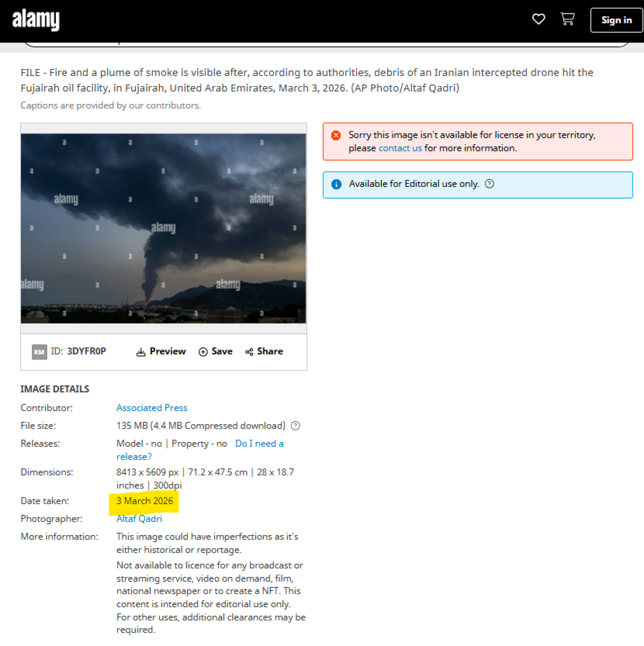Click the 'Sorry this image isn't available' message

pyautogui.click(x=478, y=142)
